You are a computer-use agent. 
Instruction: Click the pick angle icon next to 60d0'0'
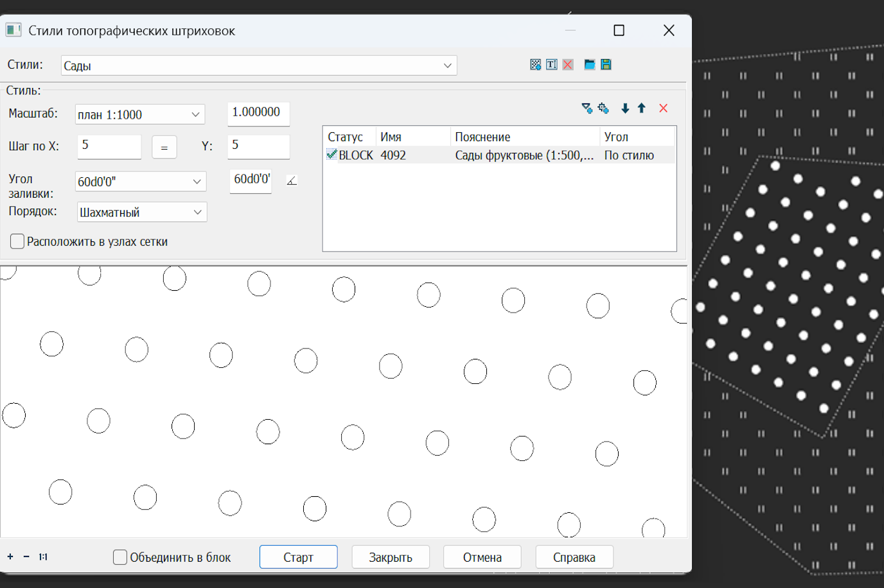pyautogui.click(x=292, y=181)
